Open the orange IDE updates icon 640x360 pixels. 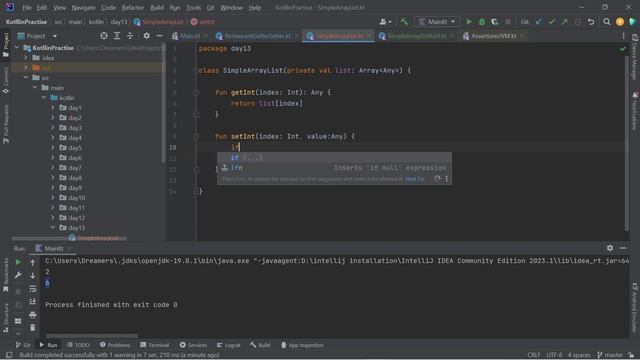pos(620,22)
